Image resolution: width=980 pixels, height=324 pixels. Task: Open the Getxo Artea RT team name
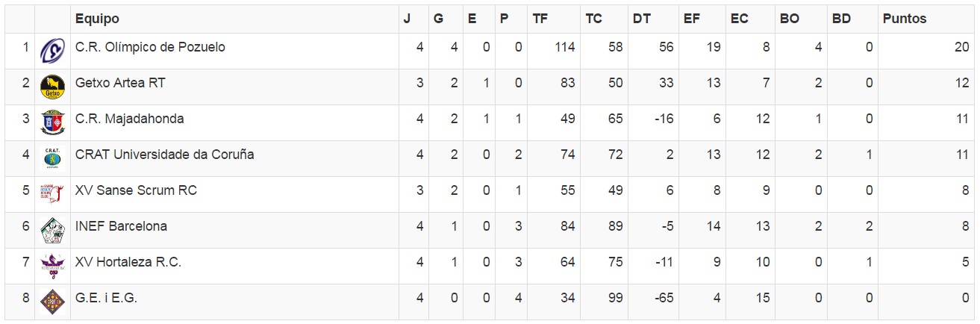120,83
